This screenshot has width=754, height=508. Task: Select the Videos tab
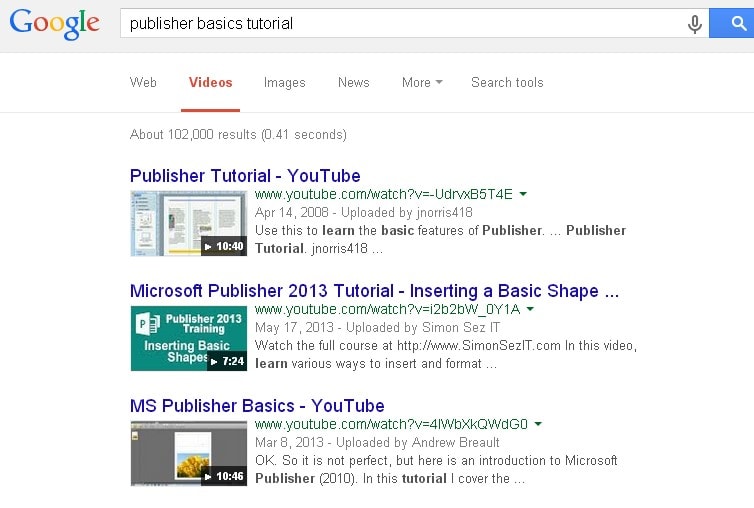click(210, 82)
